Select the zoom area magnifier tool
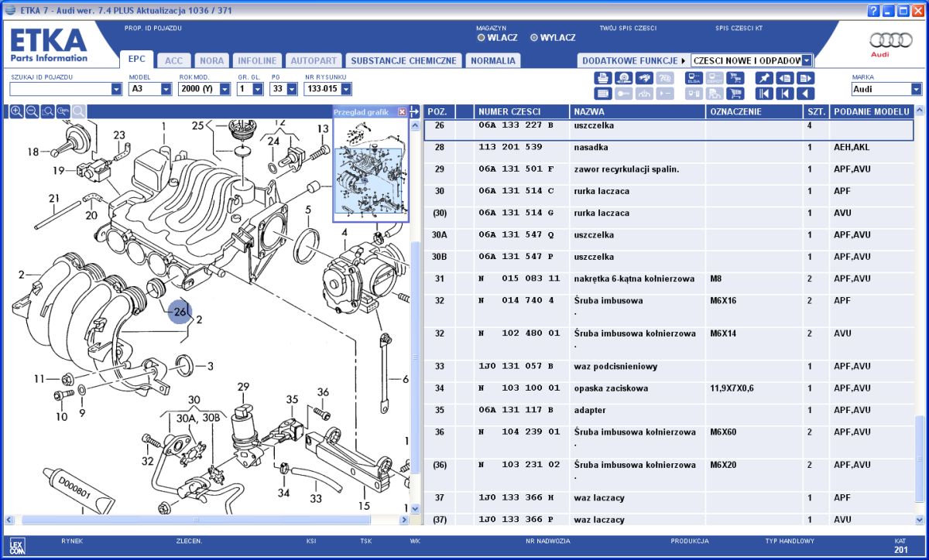The image size is (929, 560). click(x=47, y=111)
